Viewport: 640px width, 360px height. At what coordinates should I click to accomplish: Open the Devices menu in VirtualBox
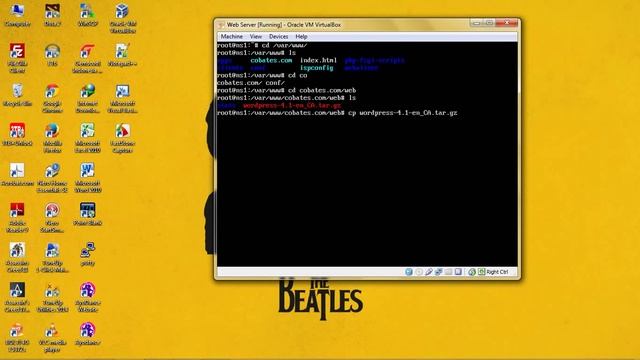(x=278, y=36)
